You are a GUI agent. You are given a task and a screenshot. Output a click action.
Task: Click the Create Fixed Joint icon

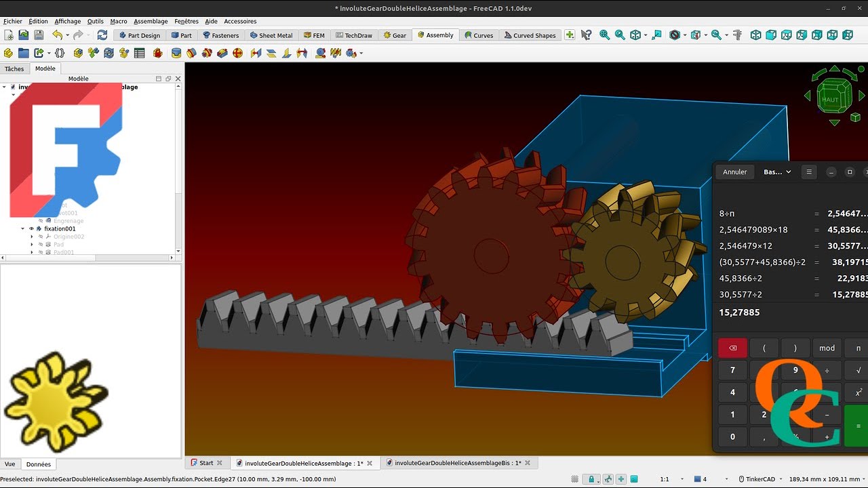pos(176,53)
